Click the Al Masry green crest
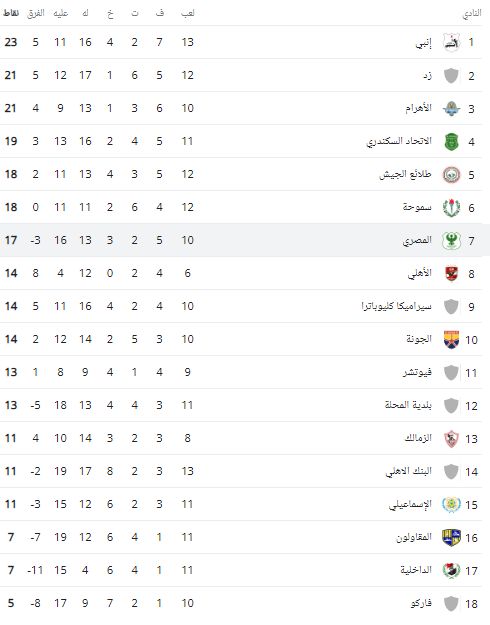Viewport: 490px width, 625px height. pyautogui.click(x=451, y=240)
